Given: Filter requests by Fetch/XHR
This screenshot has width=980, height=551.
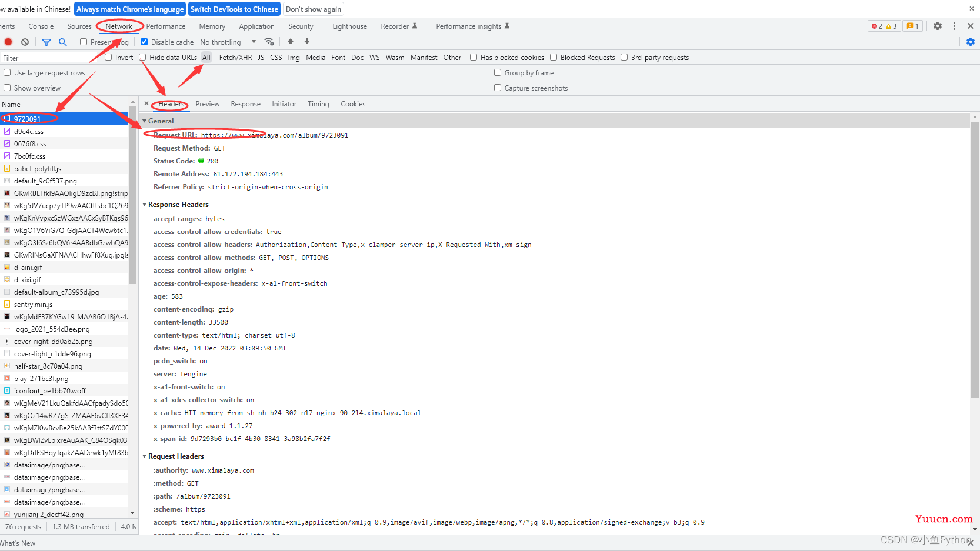Looking at the screenshot, I should [235, 57].
